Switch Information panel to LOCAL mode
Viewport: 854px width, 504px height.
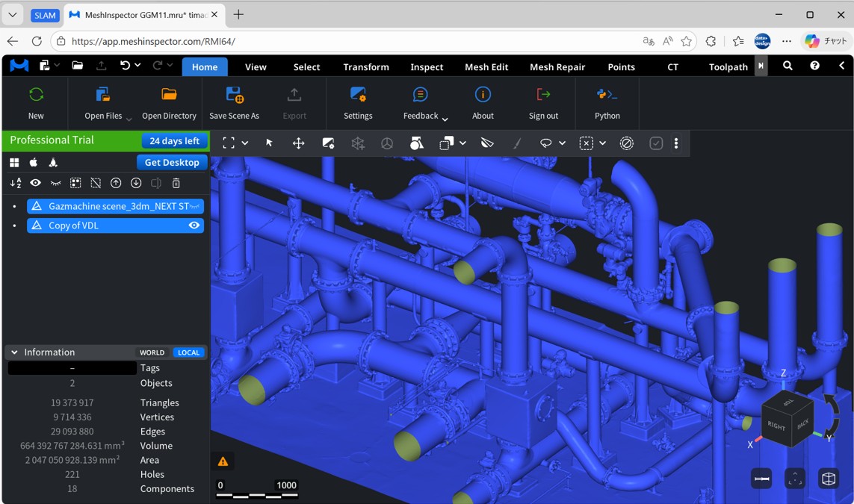188,352
